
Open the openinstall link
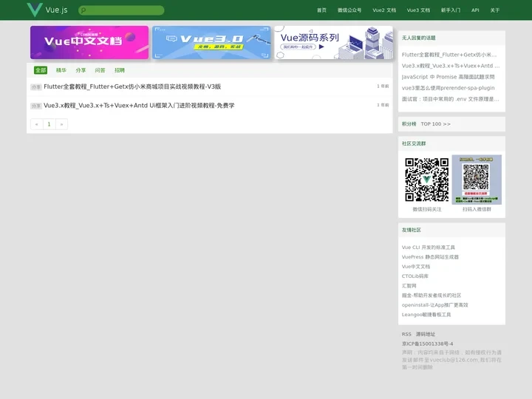[435, 305]
